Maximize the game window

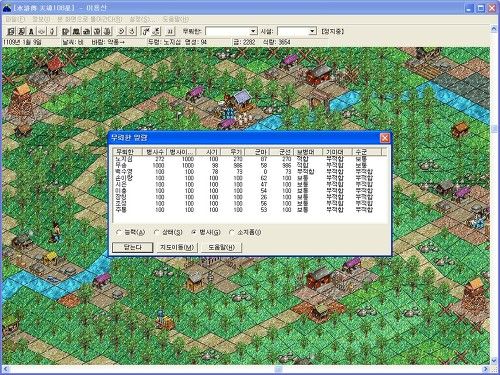[x=481, y=8]
